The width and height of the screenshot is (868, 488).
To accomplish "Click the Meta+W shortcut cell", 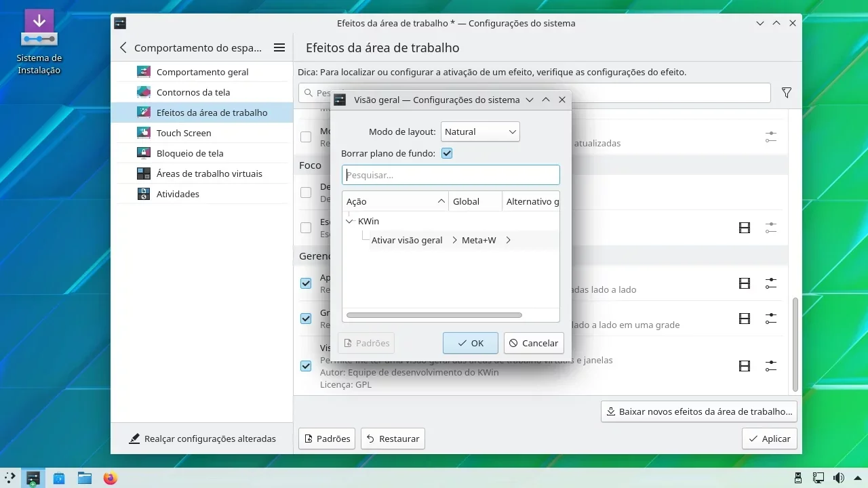I will click(479, 240).
